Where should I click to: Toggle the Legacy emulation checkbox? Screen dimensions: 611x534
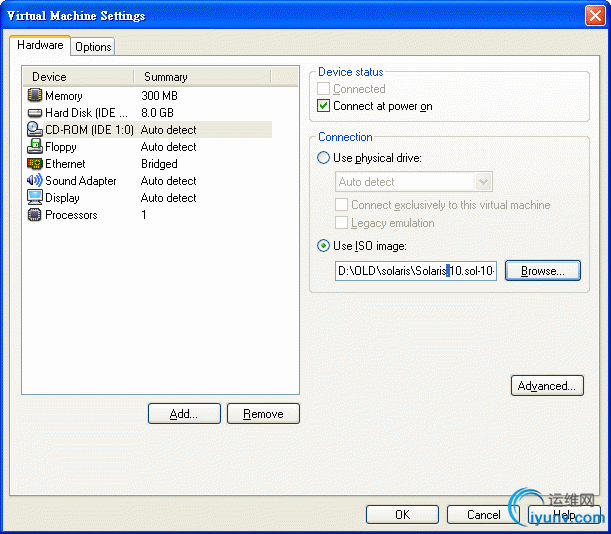(341, 223)
